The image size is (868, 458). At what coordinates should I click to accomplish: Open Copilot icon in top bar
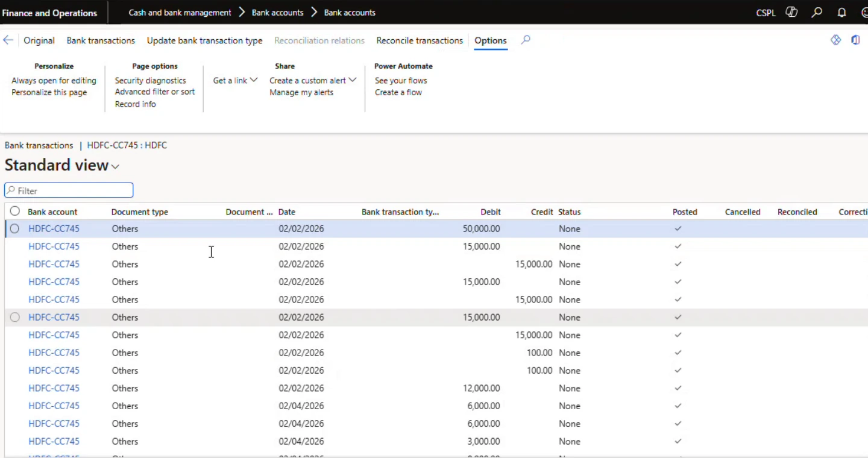coord(791,12)
